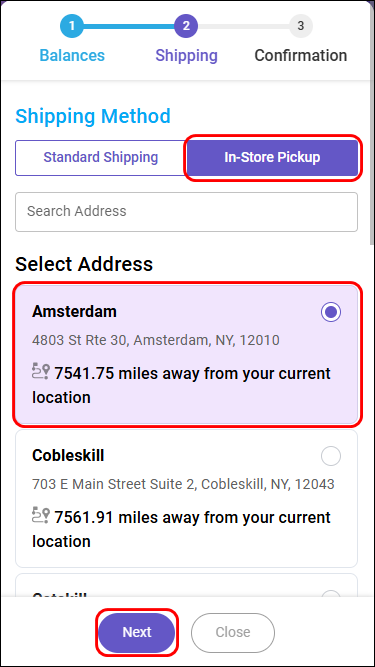Select the Cobleskill radio button
Screen dimensions: 375x667
(331, 456)
